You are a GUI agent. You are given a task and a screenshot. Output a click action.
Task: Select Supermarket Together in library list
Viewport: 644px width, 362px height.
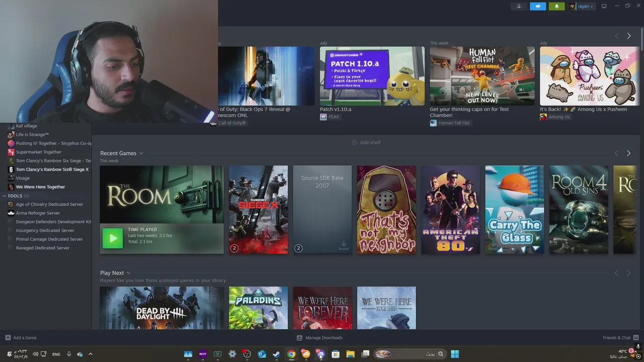click(38, 152)
